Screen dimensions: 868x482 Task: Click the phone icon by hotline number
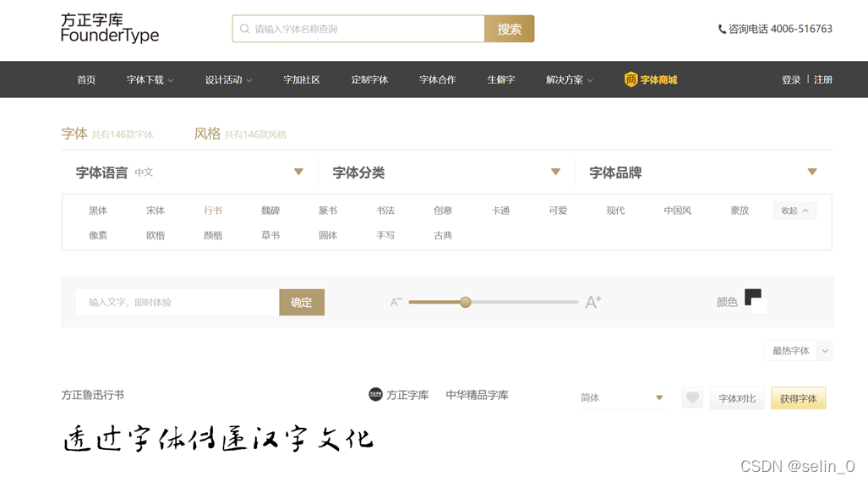(722, 29)
